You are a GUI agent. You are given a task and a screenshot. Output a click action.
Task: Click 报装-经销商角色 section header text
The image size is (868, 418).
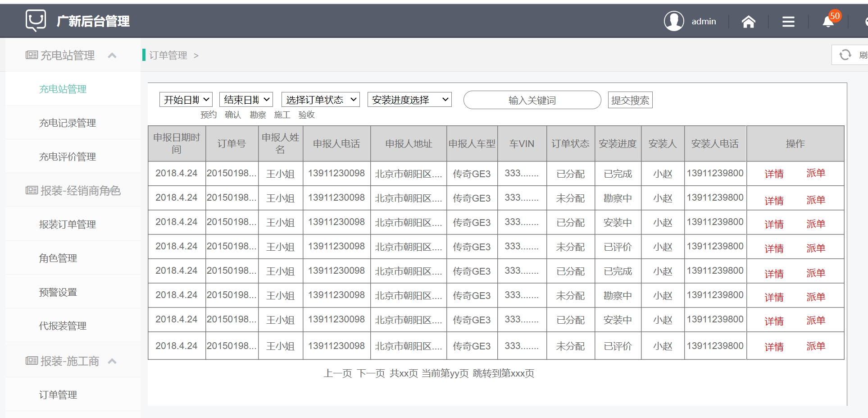(x=81, y=190)
